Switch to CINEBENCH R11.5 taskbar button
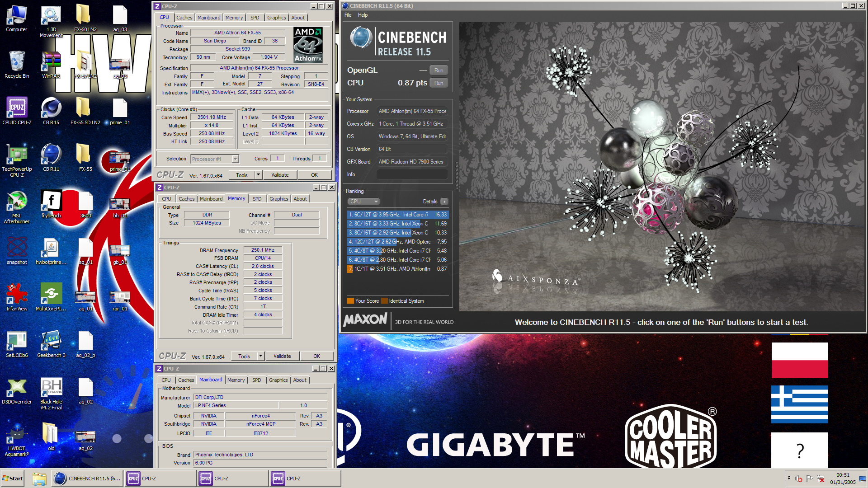This screenshot has height=488, width=868. pyautogui.click(x=87, y=479)
